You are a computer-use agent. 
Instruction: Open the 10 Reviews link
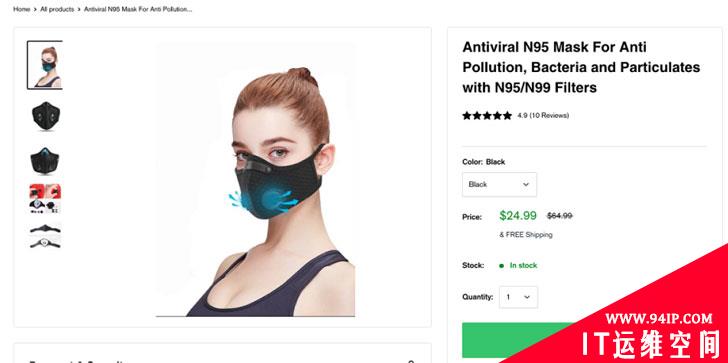point(549,116)
